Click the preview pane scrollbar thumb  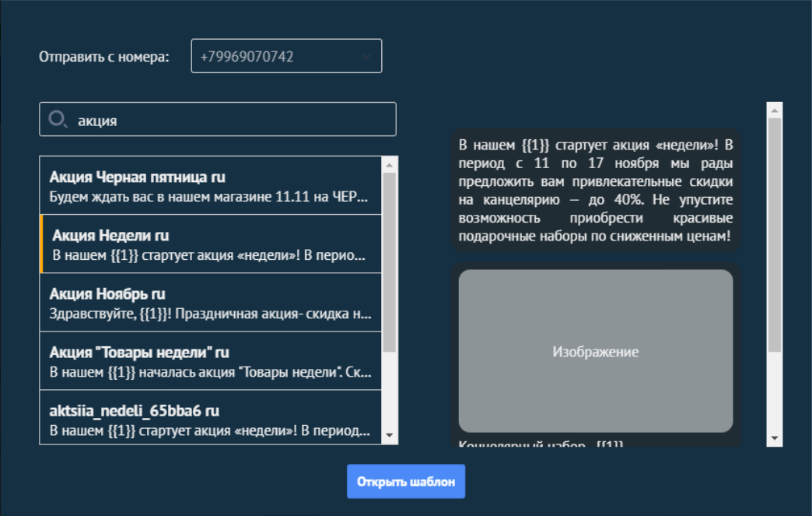774,233
